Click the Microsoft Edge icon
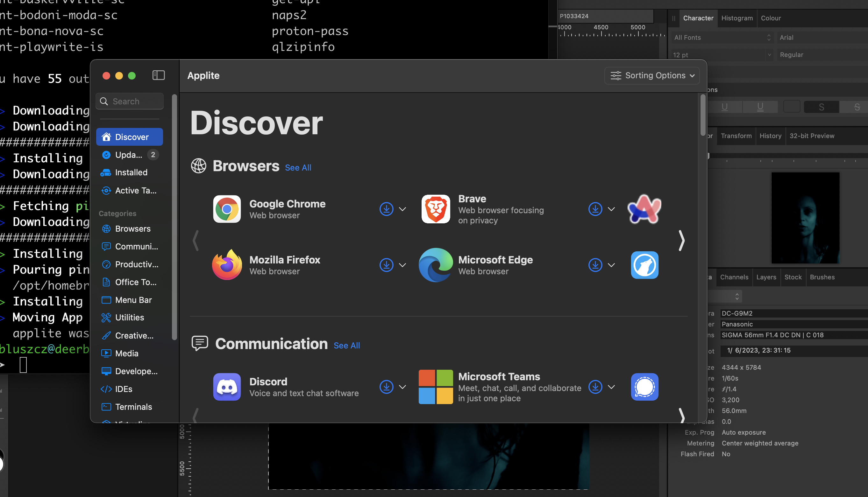Screen dimensions: 868x497 coord(436,265)
